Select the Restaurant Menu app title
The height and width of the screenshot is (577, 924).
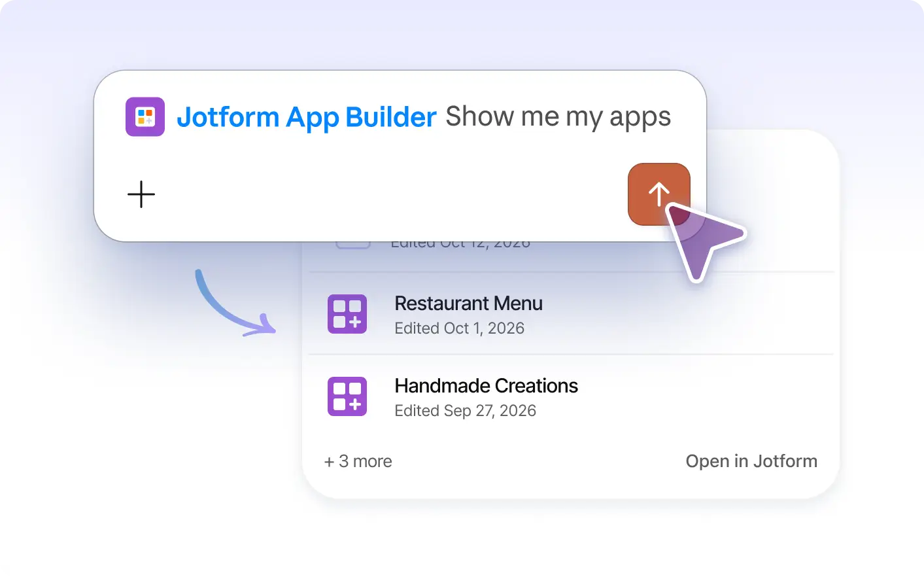(x=469, y=304)
